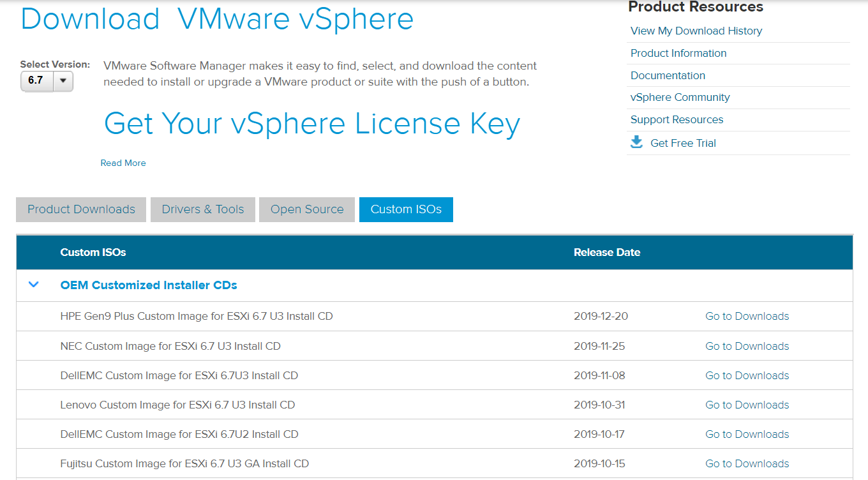Select DellEMC Custom Image ESXi 6.7U2 text
The height and width of the screenshot is (480, 868).
click(x=179, y=434)
